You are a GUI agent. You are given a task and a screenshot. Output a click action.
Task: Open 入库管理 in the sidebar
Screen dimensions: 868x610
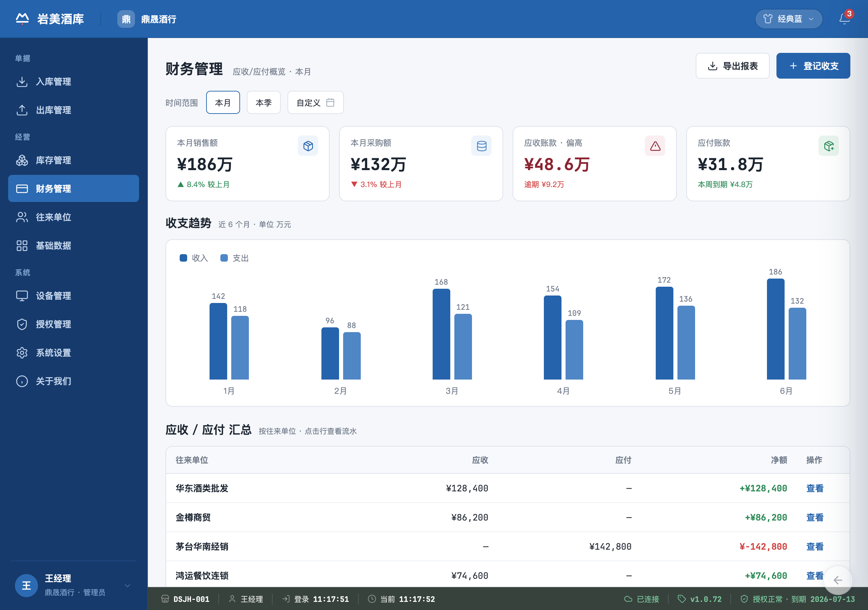point(73,82)
